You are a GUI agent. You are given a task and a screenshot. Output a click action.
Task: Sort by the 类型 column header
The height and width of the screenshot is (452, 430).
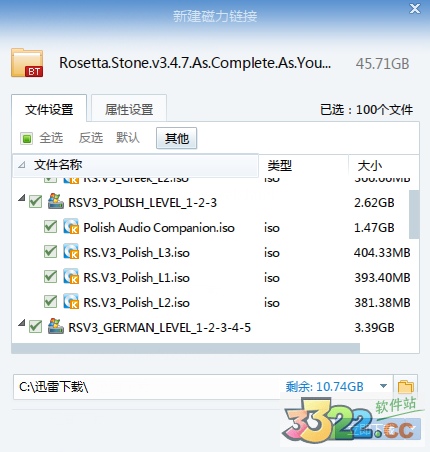click(303, 165)
